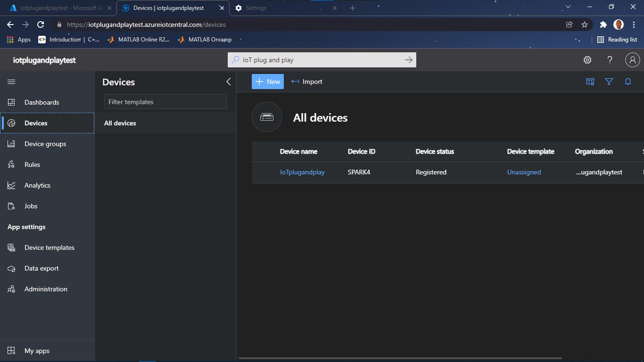Go back in browser history
Screen dimensions: 644x362
pos(10,25)
